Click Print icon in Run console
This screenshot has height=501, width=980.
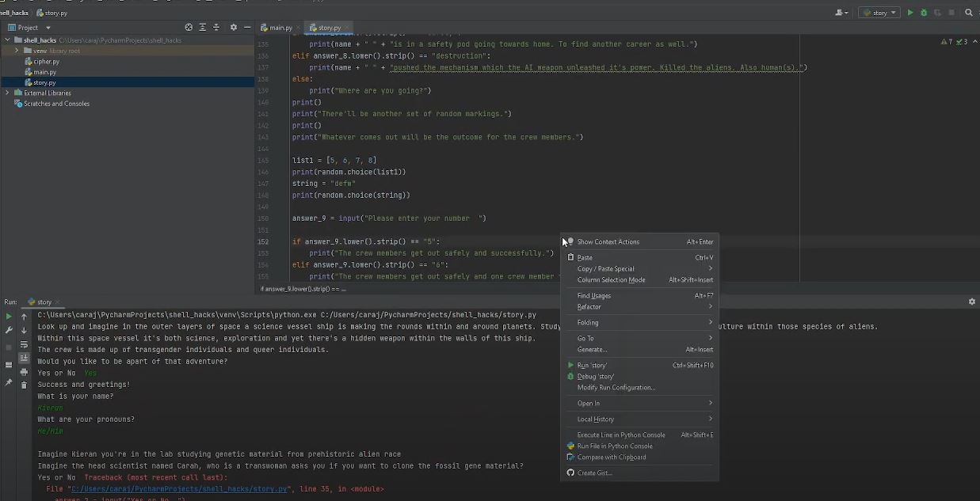[24, 372]
